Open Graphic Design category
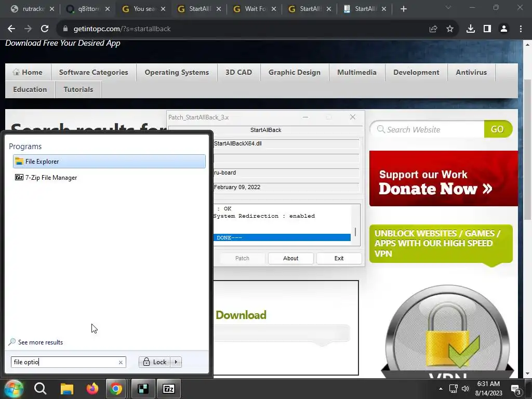The image size is (532, 399). [x=295, y=72]
